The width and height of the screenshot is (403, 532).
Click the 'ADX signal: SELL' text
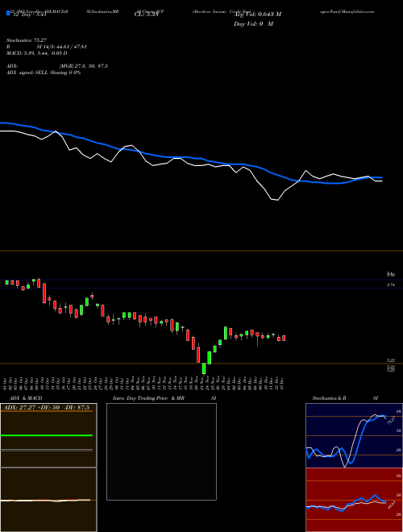27,73
